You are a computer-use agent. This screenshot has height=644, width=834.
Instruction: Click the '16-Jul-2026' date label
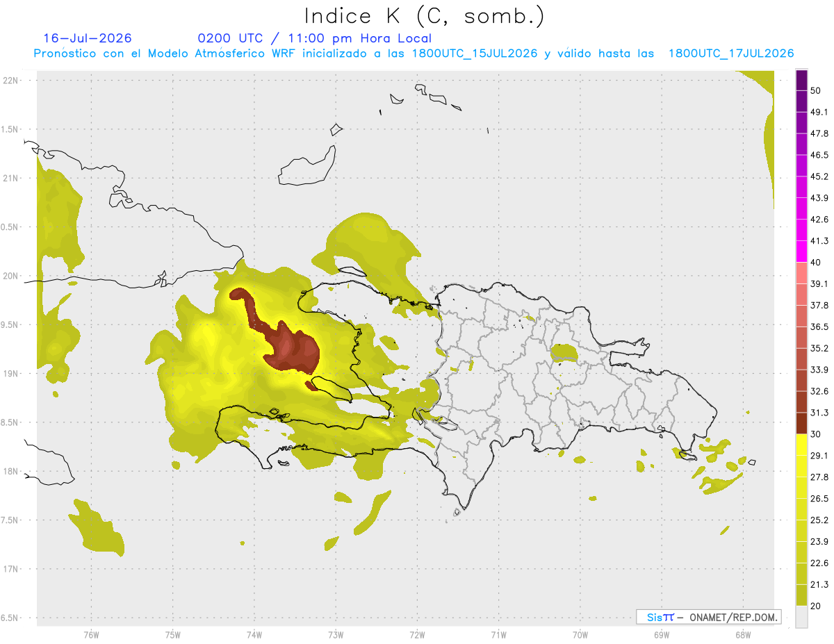coord(88,38)
